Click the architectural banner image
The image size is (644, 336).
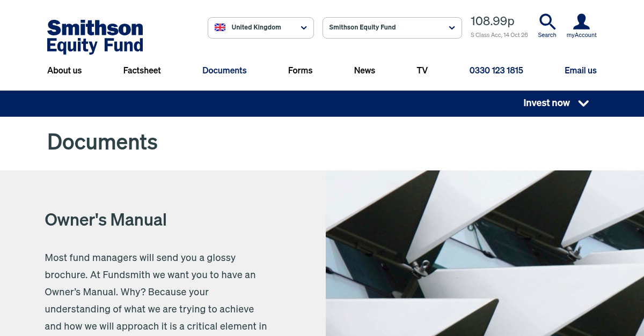pos(485,253)
